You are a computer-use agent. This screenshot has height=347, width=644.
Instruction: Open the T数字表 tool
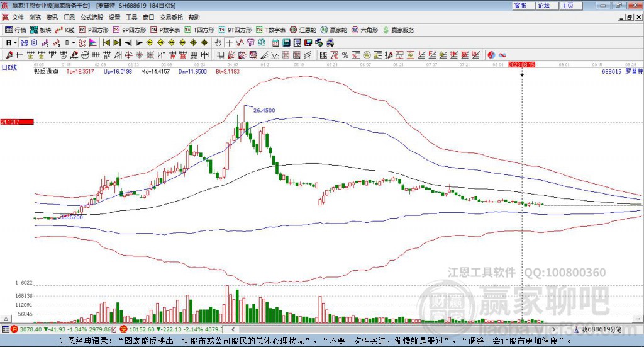270,30
